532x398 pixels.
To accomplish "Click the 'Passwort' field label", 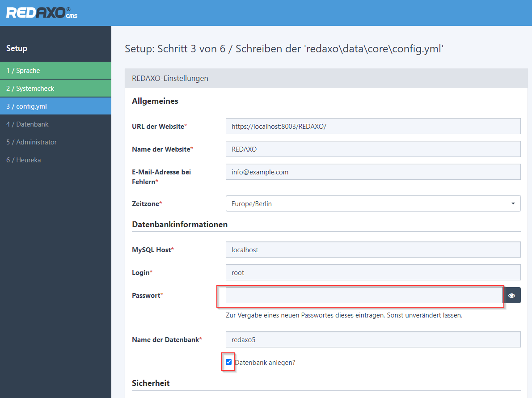I will click(x=148, y=296).
